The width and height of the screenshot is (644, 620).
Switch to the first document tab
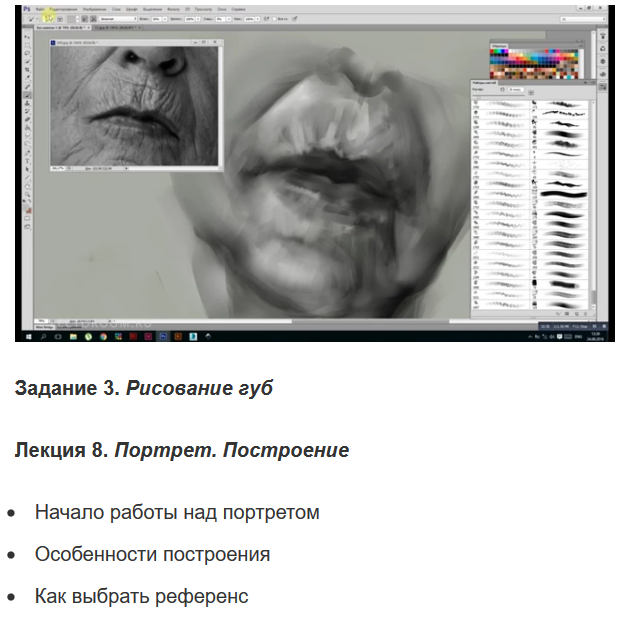click(61, 28)
